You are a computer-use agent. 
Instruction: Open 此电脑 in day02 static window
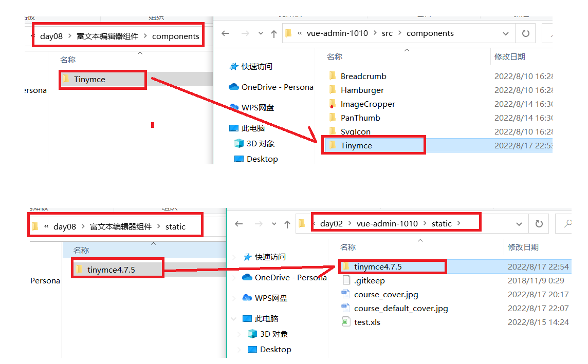pyautogui.click(x=266, y=319)
